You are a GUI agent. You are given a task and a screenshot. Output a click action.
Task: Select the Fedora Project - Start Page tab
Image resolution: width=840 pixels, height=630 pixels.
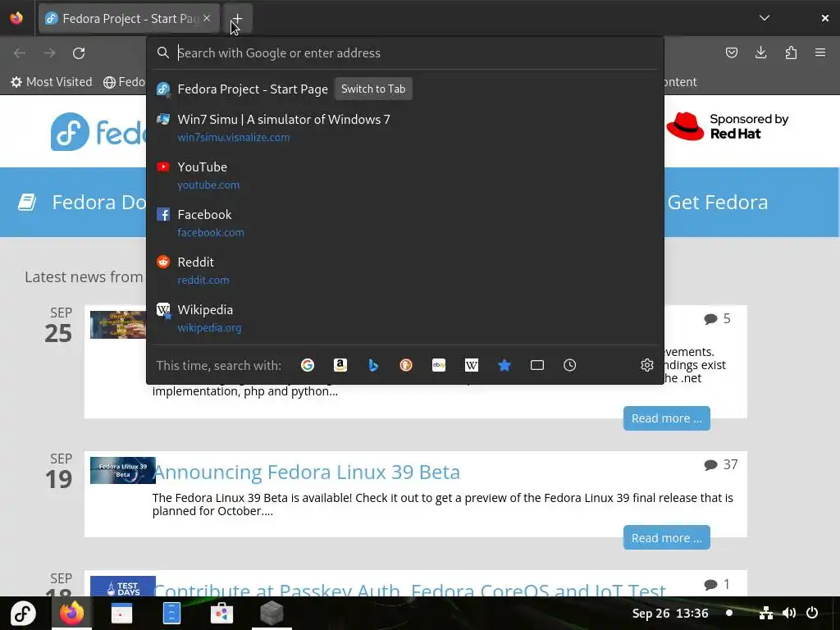[x=129, y=19]
